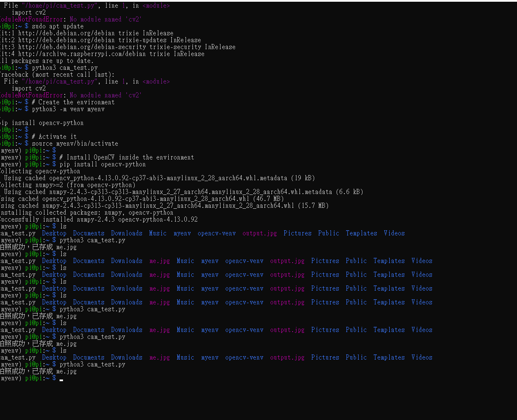Click the "All packages are up to date" line

tap(47, 61)
